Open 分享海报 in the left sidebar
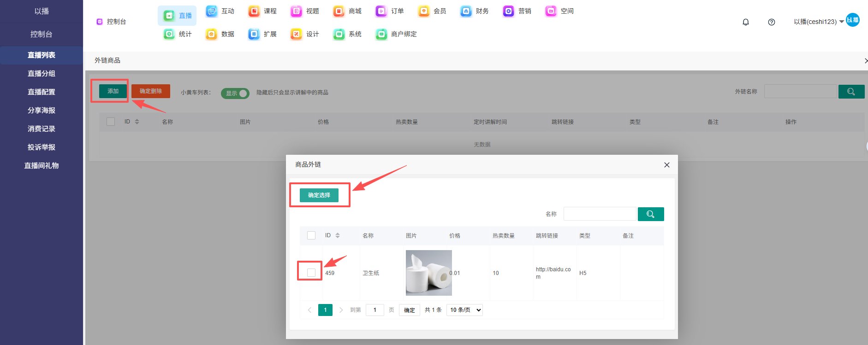This screenshot has width=868, height=345. coord(42,110)
